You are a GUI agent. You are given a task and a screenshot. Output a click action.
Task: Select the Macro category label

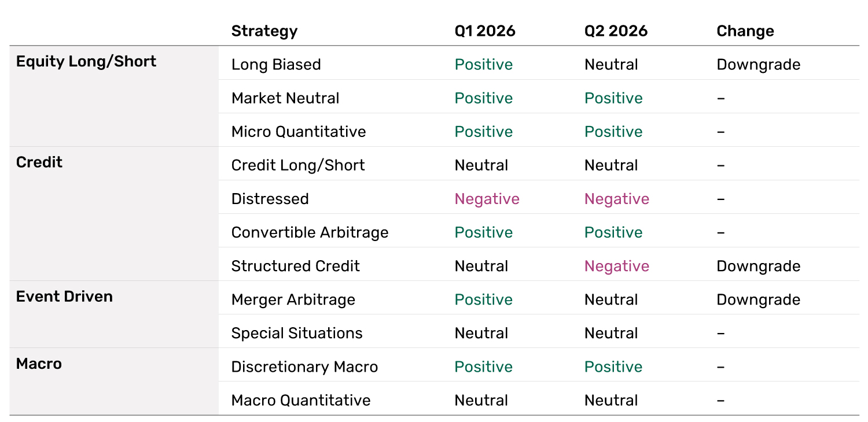click(39, 364)
